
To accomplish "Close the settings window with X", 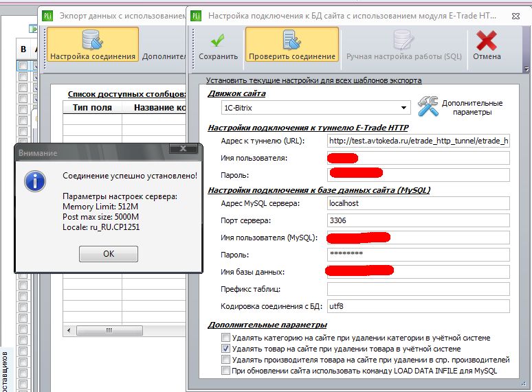I will pyautogui.click(x=516, y=16).
